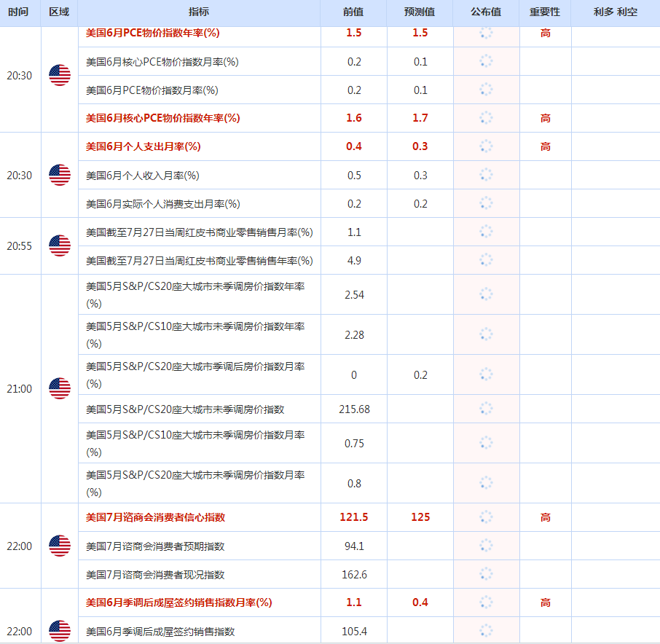Open 美国6月季调后成屋签约销售指数月率(%) indicator
Screen dimensions: 660x644
click(179, 602)
